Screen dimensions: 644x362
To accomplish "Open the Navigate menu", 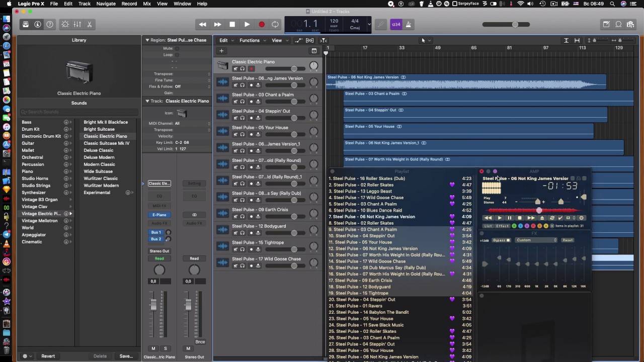I will [106, 4].
